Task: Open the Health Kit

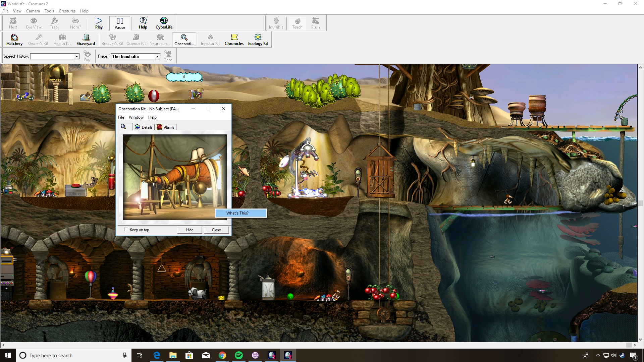Action: (x=62, y=40)
